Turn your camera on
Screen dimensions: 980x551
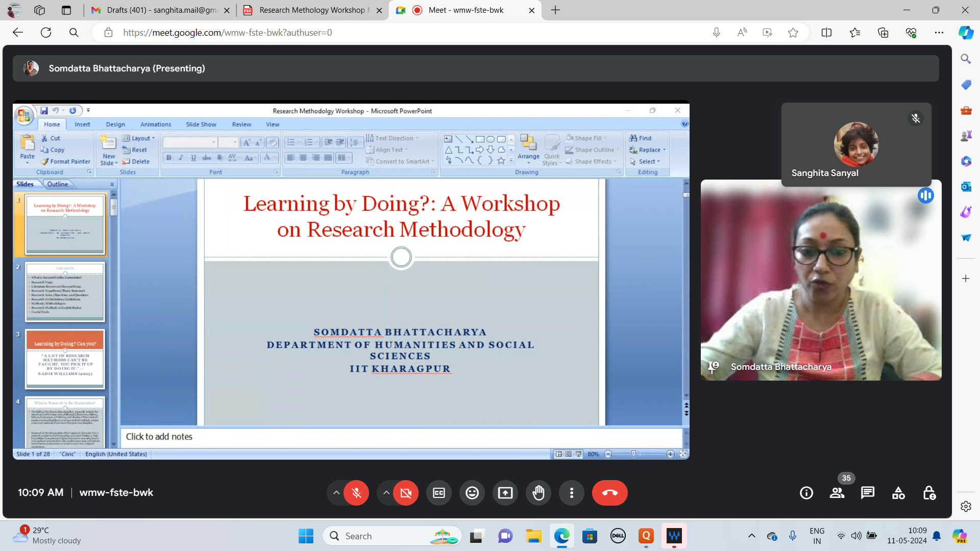pyautogui.click(x=406, y=493)
